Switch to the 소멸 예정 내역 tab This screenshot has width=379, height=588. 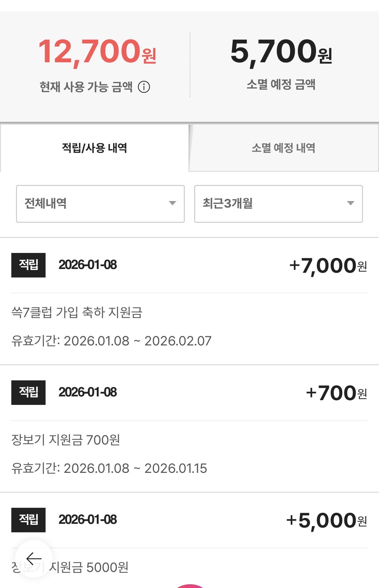click(283, 148)
